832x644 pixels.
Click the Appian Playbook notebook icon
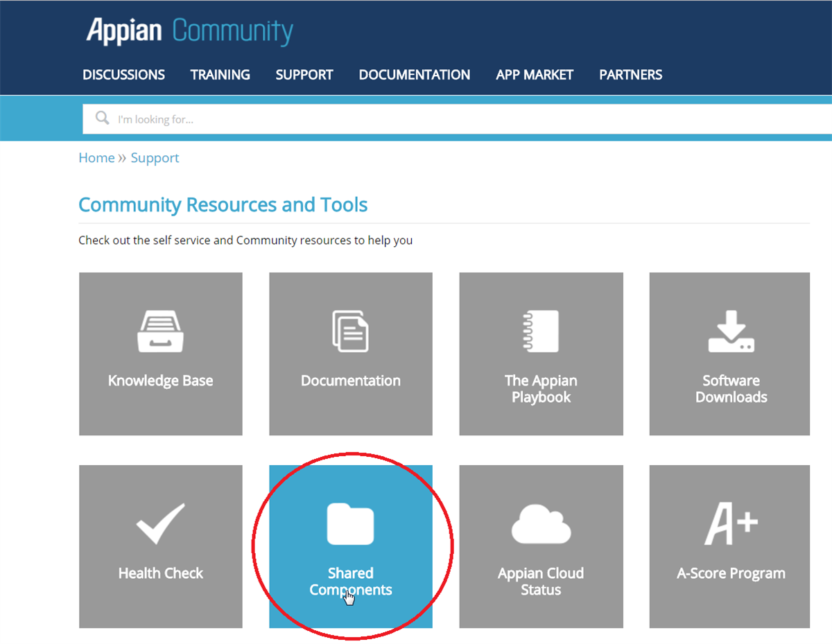coord(540,331)
